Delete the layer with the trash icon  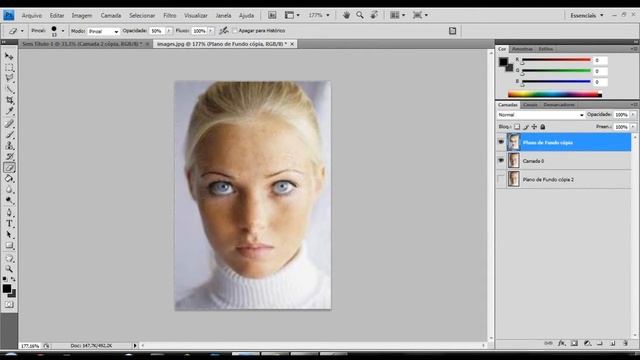coord(625,344)
